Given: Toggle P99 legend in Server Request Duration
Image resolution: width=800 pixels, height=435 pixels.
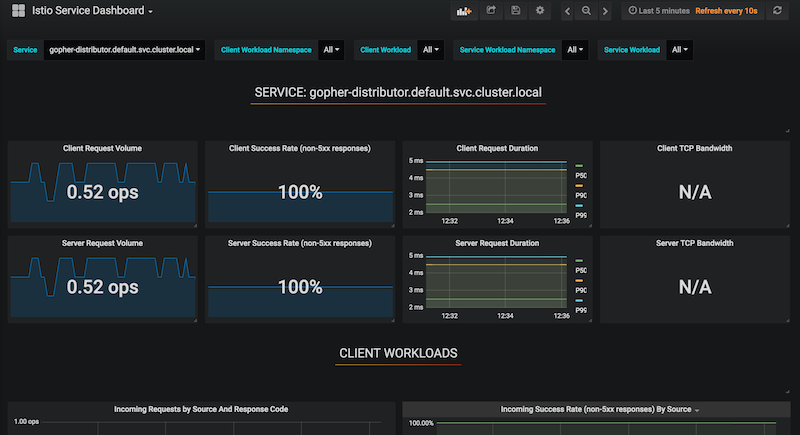Looking at the screenshot, I should click(x=581, y=310).
